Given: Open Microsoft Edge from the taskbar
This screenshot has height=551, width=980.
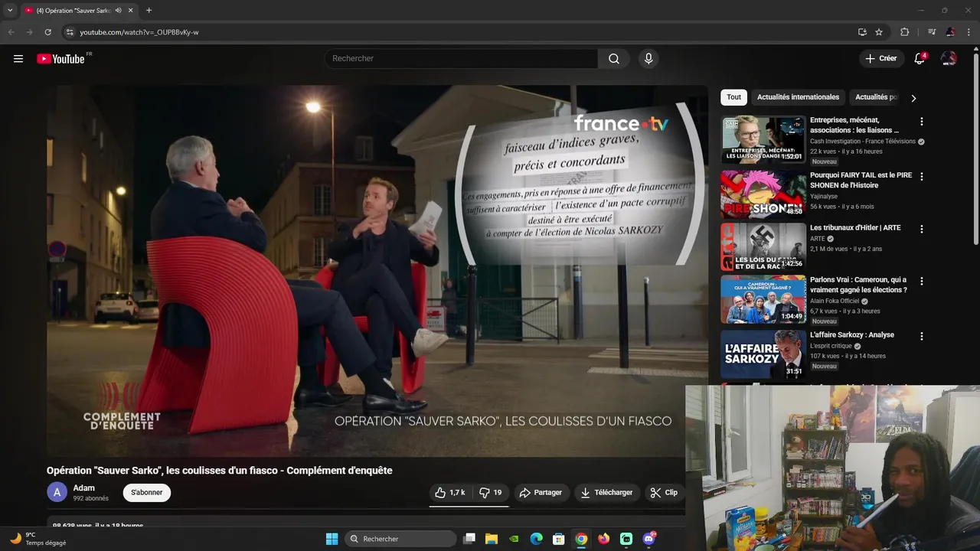Looking at the screenshot, I should point(537,539).
